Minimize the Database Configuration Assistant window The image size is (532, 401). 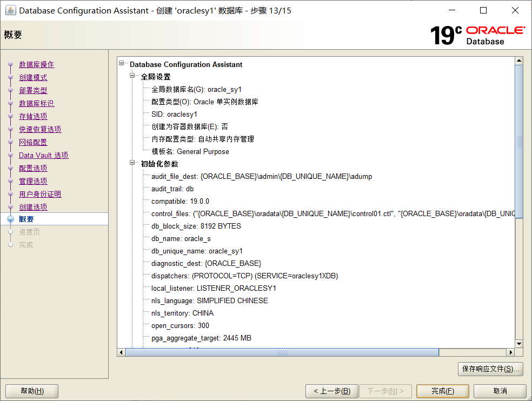(452, 10)
